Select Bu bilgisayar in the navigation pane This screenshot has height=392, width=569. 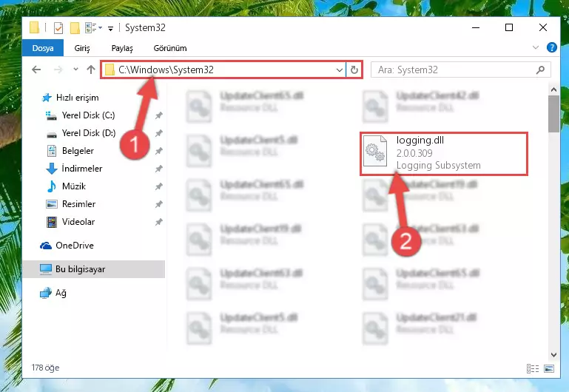(x=94, y=269)
